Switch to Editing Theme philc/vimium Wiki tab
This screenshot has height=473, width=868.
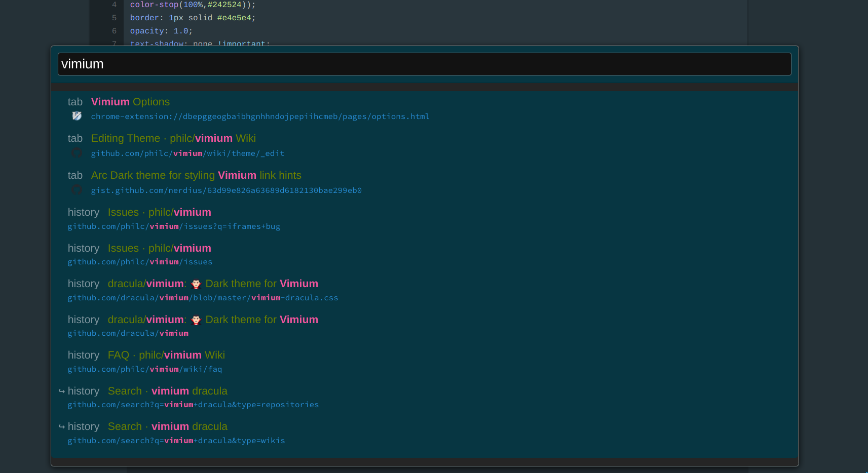tap(425, 145)
